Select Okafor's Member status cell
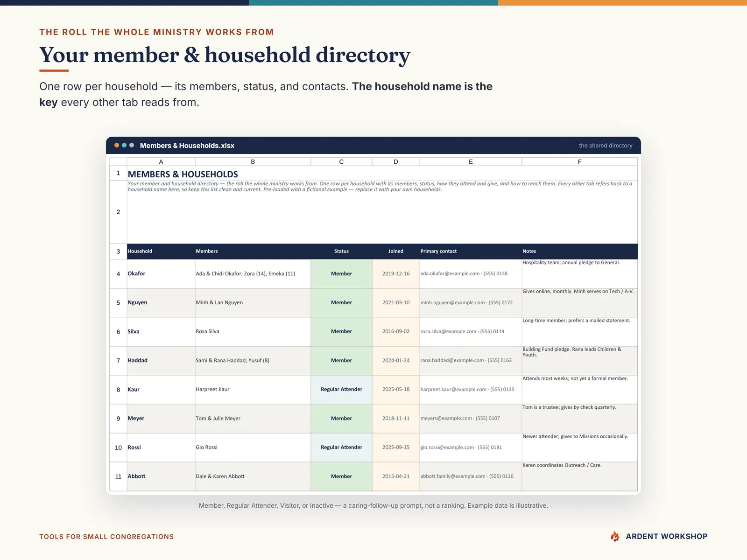 [341, 273]
